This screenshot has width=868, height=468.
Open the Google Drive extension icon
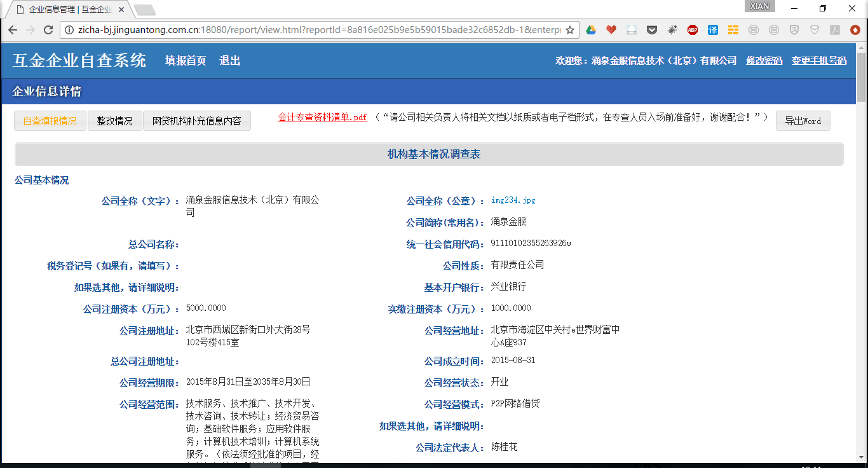[x=591, y=30]
